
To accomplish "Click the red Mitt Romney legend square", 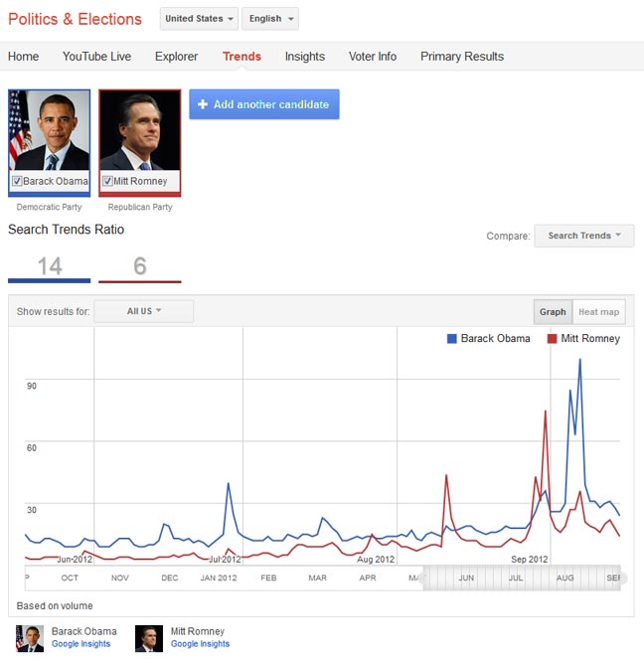I will pyautogui.click(x=553, y=339).
